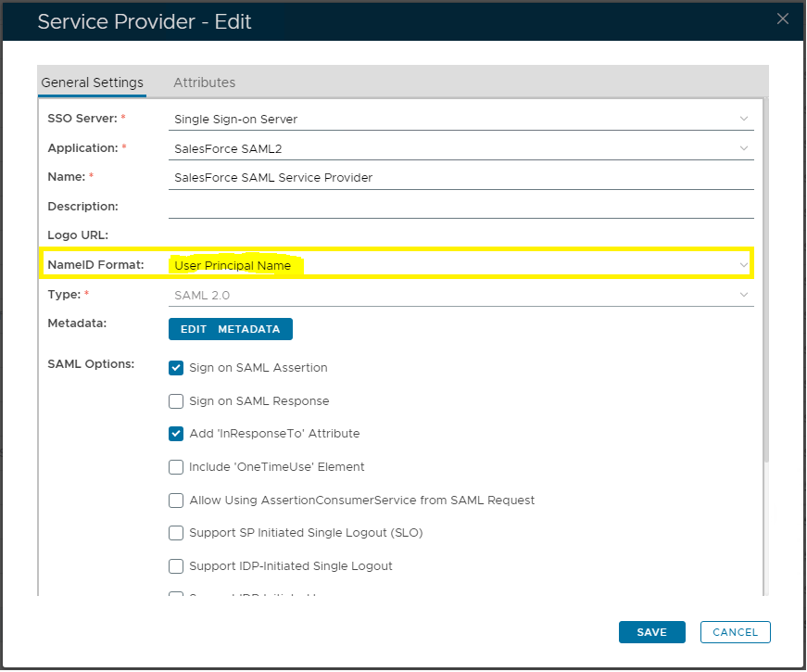Uncheck Sign on SAML Assertion
This screenshot has width=807, height=672.
tap(176, 368)
